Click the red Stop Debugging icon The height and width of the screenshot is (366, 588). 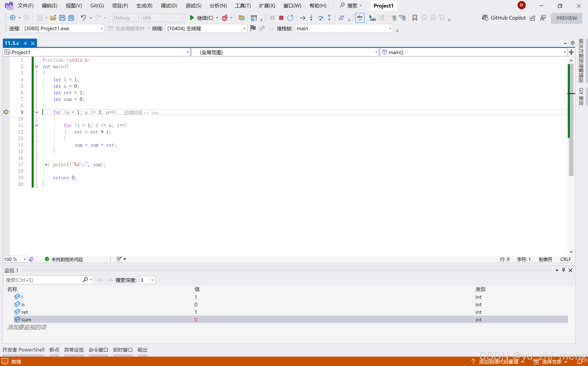[281, 18]
